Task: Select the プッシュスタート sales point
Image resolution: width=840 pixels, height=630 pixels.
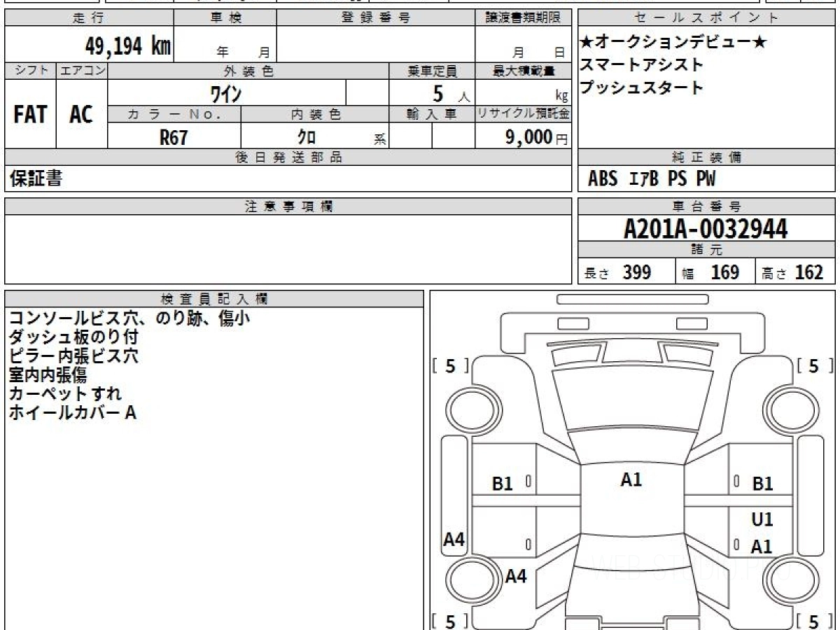Action: (x=641, y=87)
